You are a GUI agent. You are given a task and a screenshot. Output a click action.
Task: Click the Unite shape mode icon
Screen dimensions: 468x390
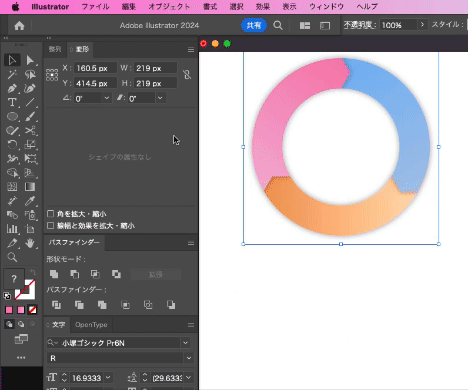point(54,274)
